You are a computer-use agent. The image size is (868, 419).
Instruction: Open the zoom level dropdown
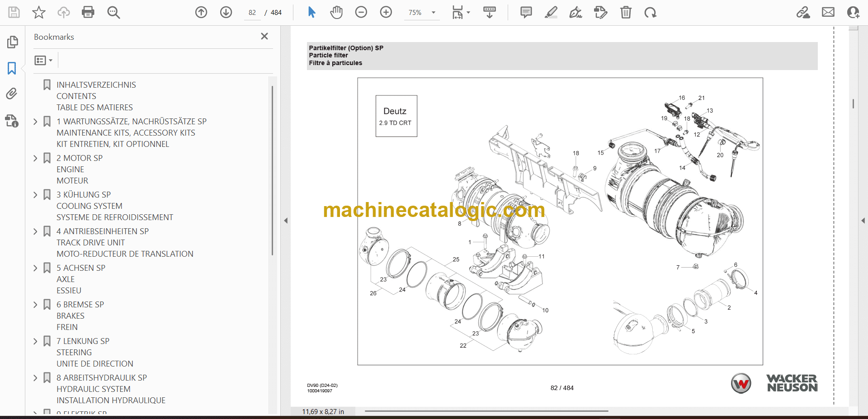click(434, 13)
